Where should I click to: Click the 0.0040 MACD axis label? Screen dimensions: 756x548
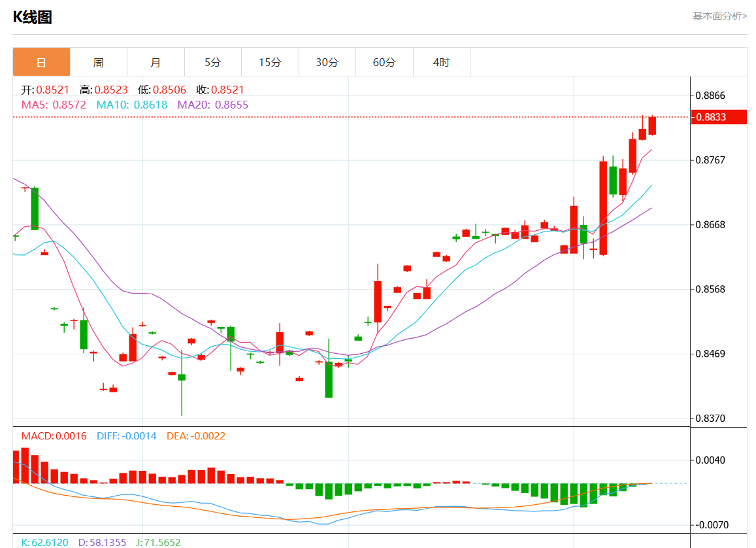click(x=710, y=460)
